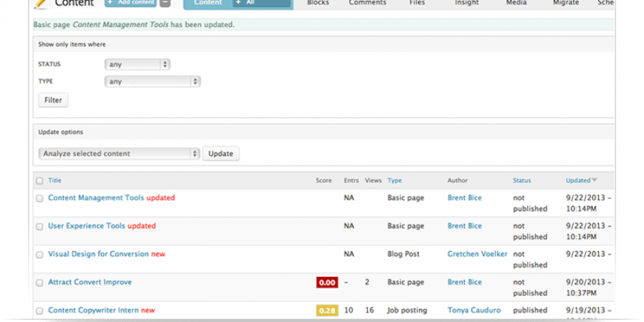Click the Update button

click(x=220, y=154)
